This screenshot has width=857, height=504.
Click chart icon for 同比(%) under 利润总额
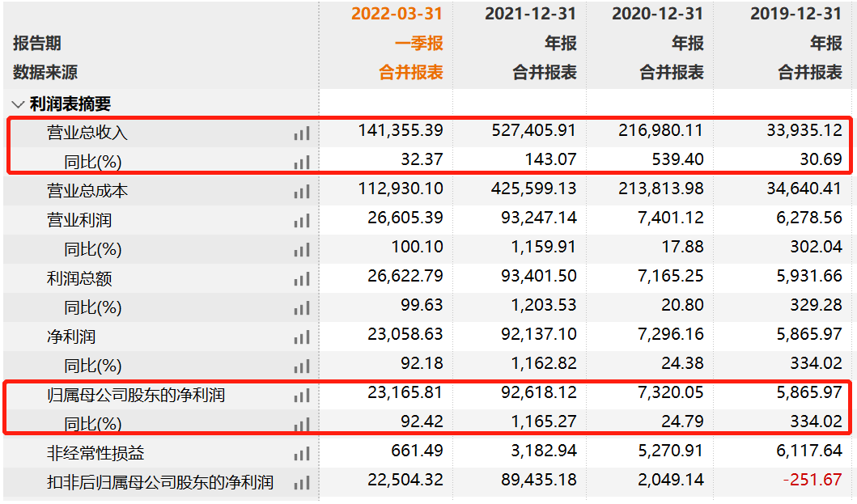tap(302, 308)
